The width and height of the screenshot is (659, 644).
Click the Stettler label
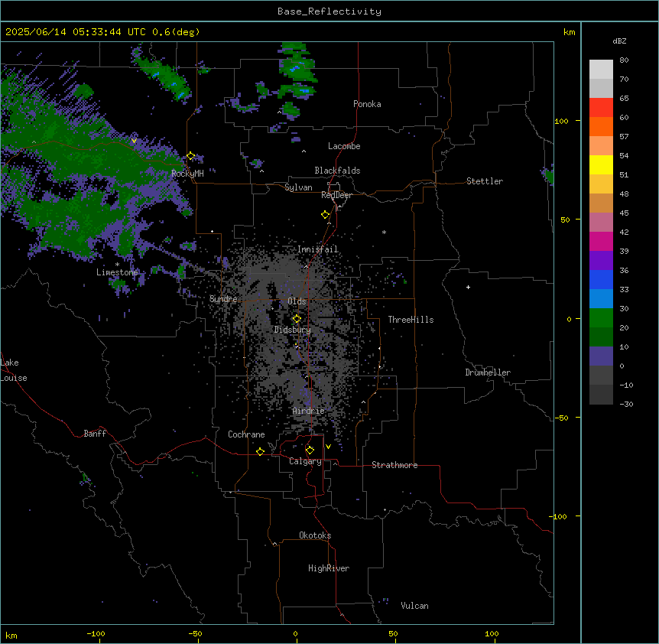pos(485,181)
